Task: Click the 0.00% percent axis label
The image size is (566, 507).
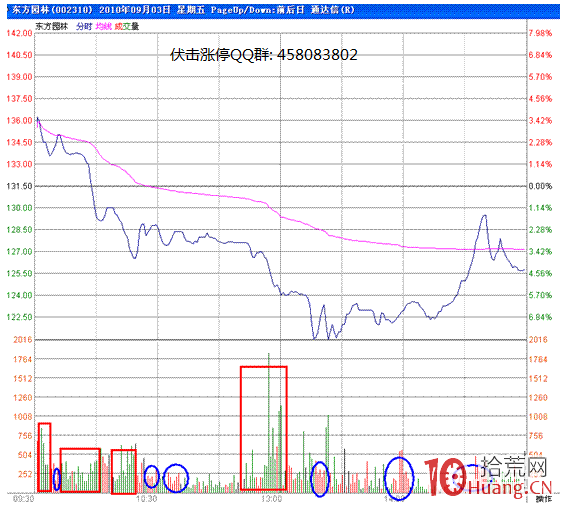Action: click(540, 186)
